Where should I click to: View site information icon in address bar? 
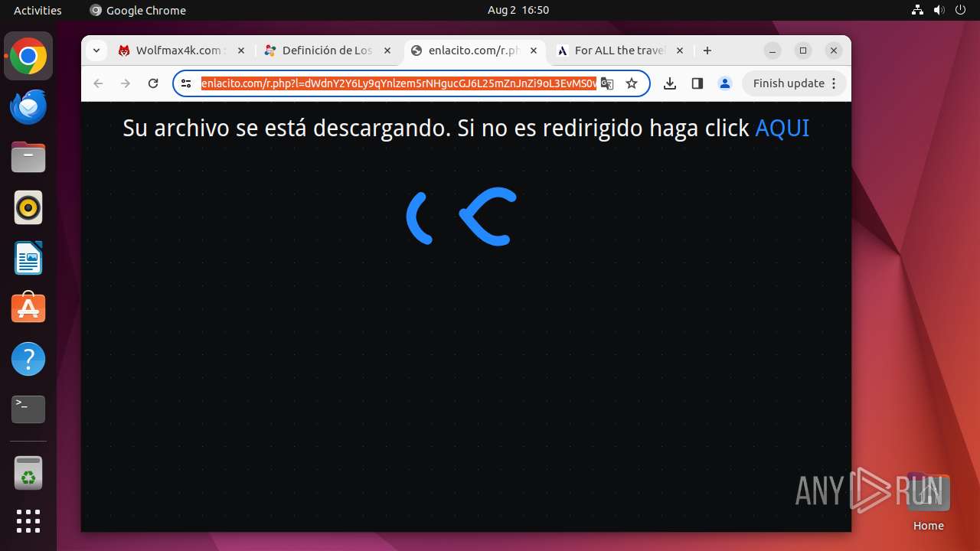[x=186, y=83]
